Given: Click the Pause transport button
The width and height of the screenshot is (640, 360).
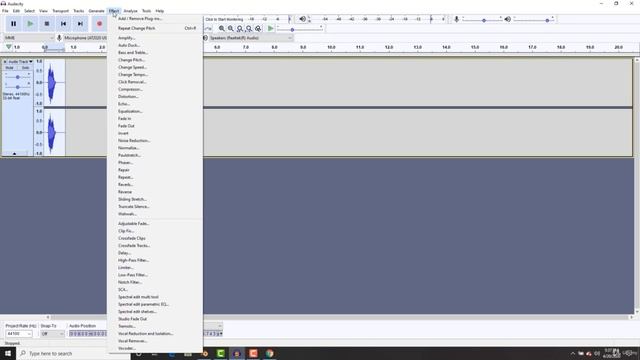Looking at the screenshot, I should [x=13, y=24].
